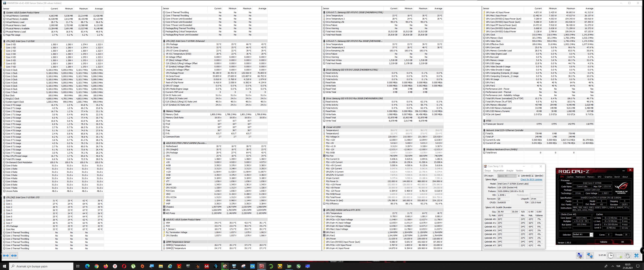Switch to ROG CPU-Z taskbar icon
This screenshot has width=644, height=270.
click(262, 266)
